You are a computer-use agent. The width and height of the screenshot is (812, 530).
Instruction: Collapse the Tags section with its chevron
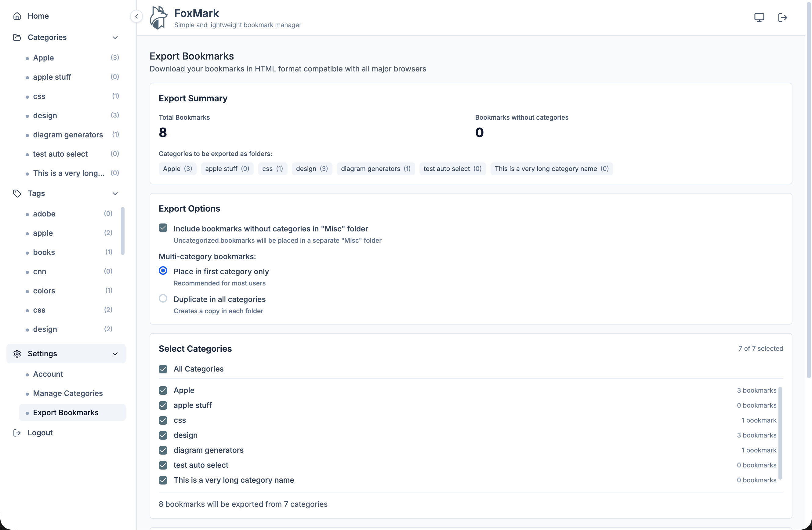point(115,193)
